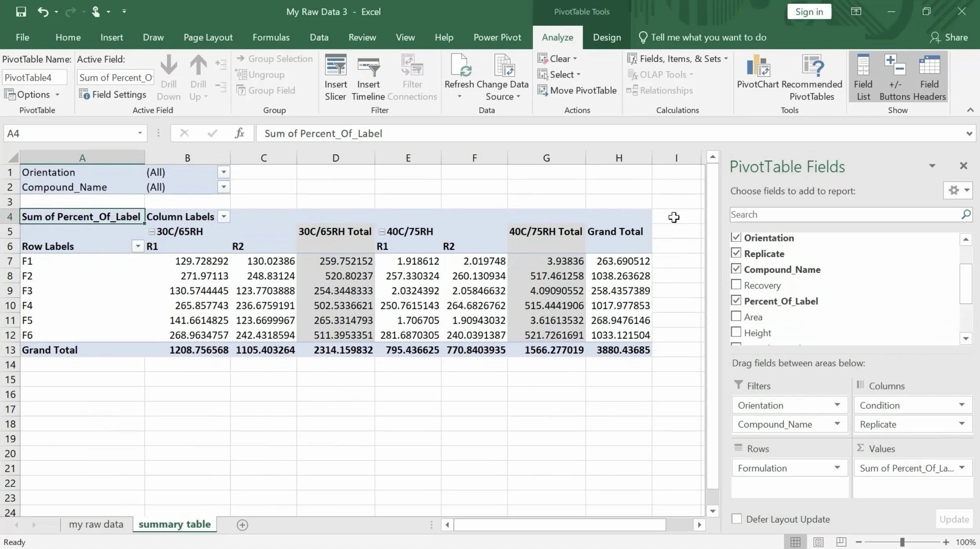Viewport: 980px width, 549px height.
Task: Click the Save icon in title bar
Action: 21,12
